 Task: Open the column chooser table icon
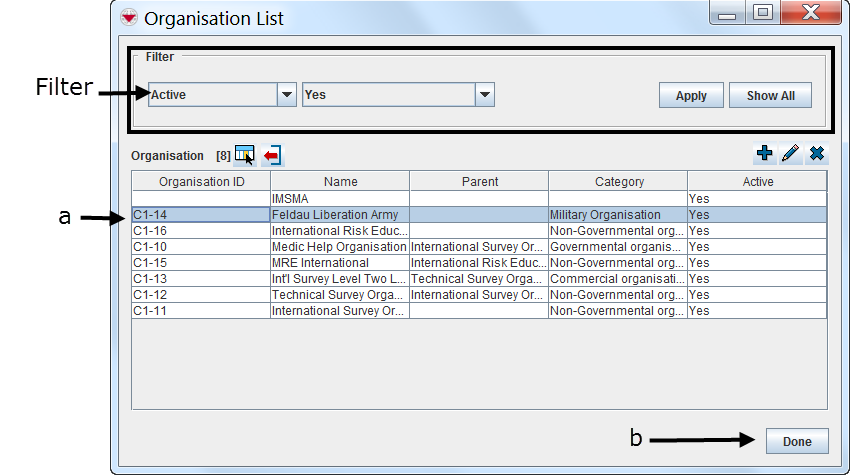[x=244, y=155]
